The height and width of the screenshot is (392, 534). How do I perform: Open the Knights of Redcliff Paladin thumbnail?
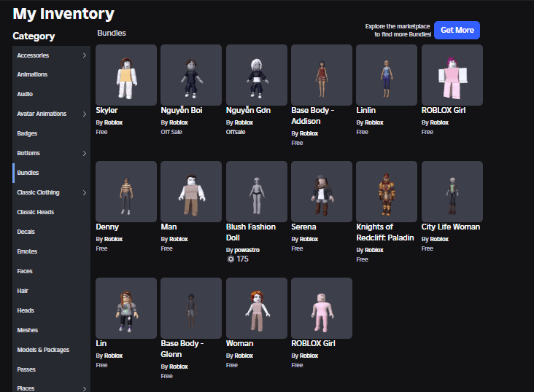tap(387, 192)
